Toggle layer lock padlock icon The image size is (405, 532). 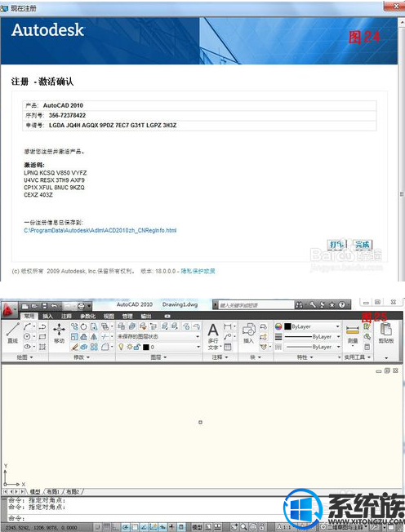point(137,347)
